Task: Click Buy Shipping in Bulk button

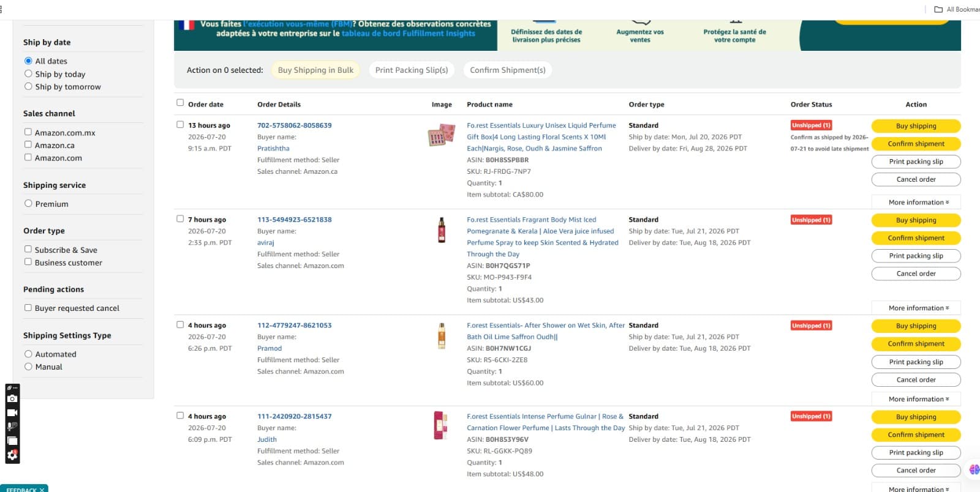Action: tap(315, 70)
